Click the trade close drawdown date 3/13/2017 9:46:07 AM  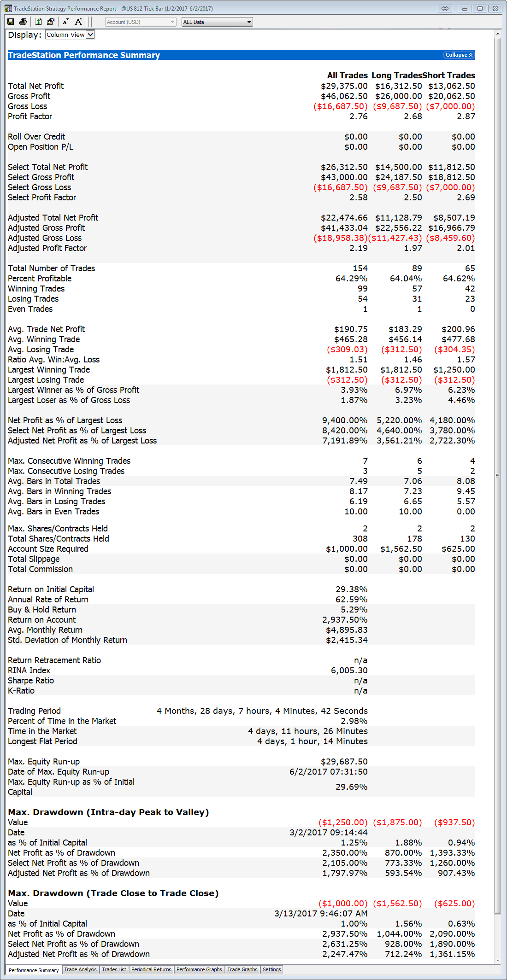click(x=321, y=914)
